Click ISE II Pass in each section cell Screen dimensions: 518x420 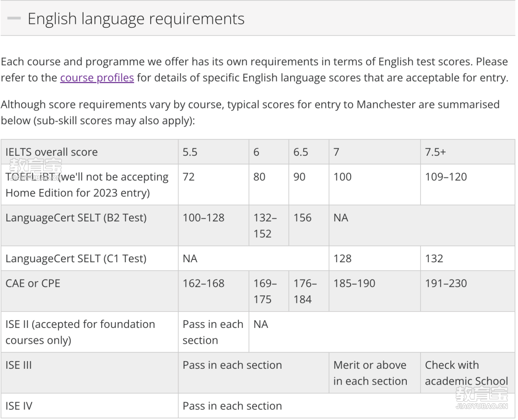click(213, 332)
